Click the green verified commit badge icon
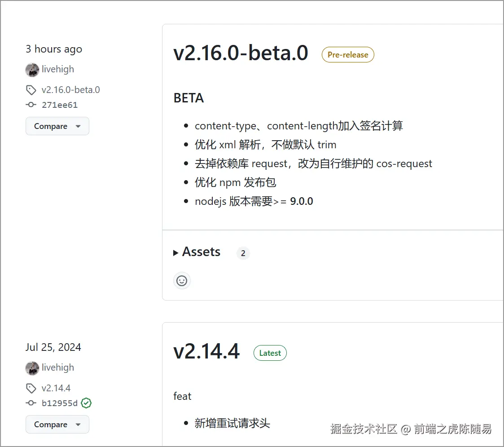Viewport: 504px width, 447px height. click(86, 403)
